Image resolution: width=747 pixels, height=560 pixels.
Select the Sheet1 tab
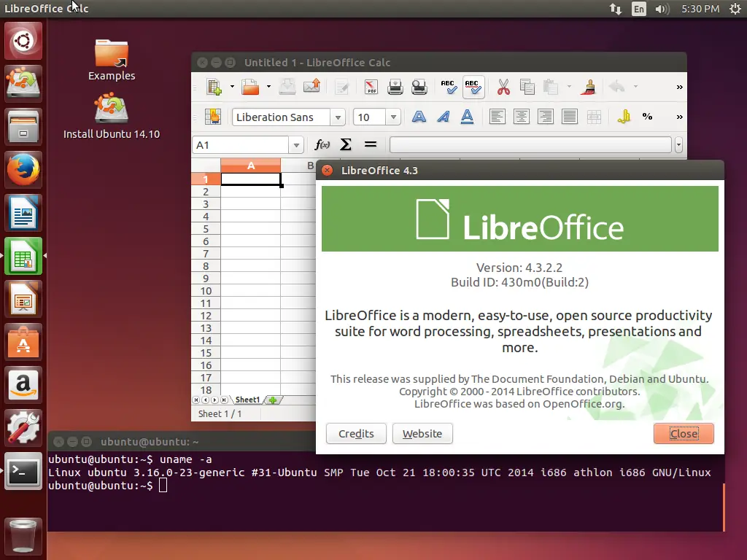click(x=247, y=400)
